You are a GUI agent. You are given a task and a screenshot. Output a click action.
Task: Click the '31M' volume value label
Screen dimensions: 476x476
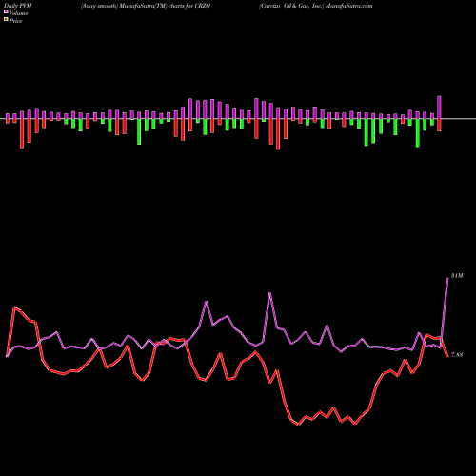457,276
